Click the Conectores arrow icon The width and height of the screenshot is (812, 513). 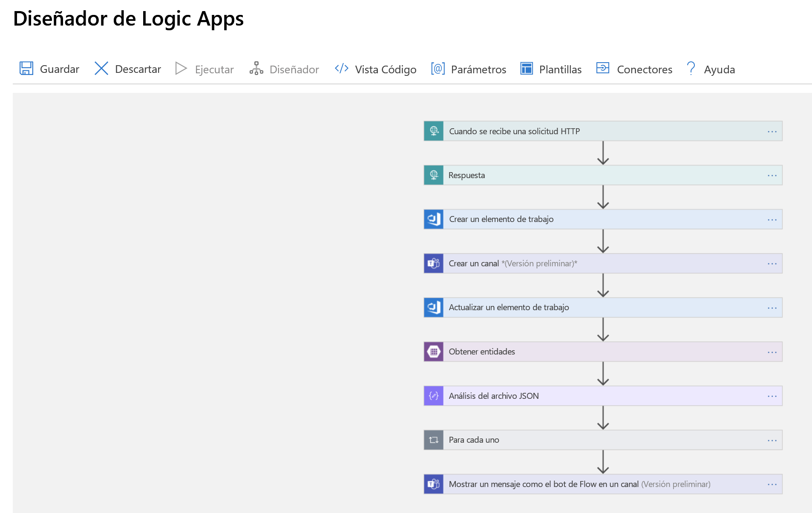click(x=603, y=68)
